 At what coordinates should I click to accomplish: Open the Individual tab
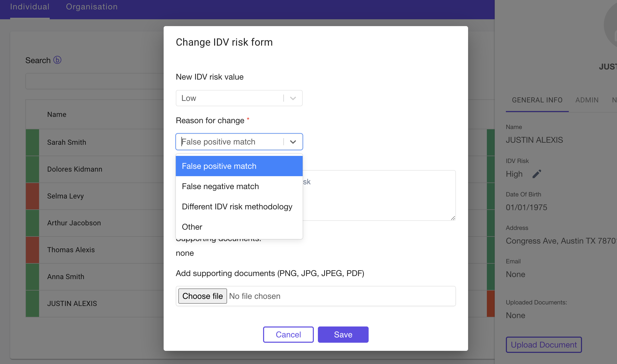[30, 7]
